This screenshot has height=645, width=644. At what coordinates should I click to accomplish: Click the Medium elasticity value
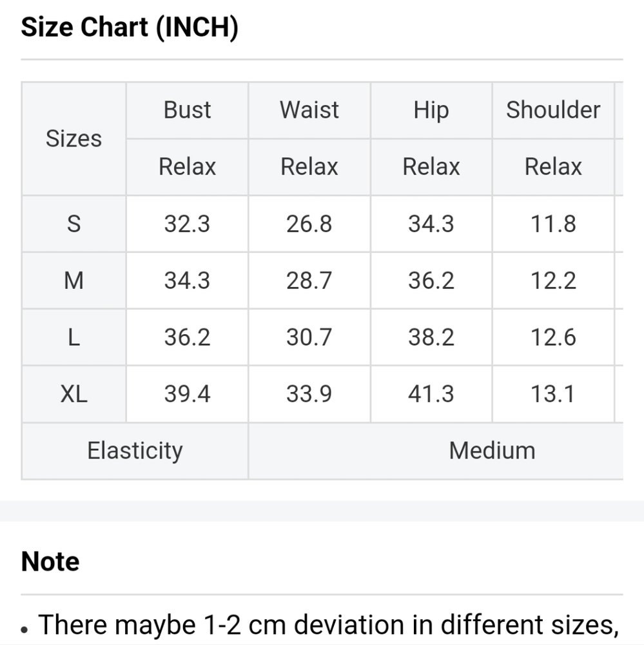492,451
